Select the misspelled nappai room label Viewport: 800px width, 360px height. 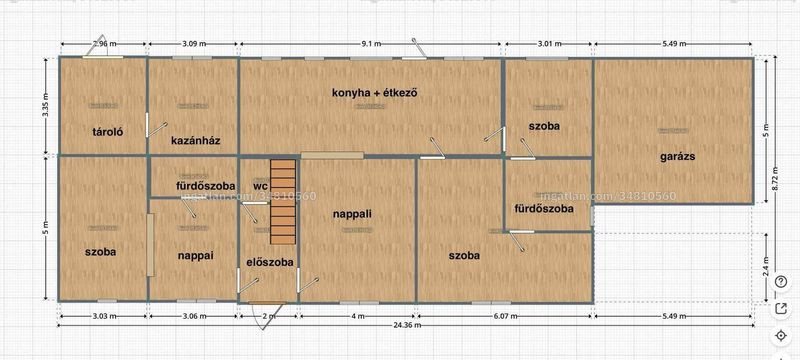coord(195,256)
